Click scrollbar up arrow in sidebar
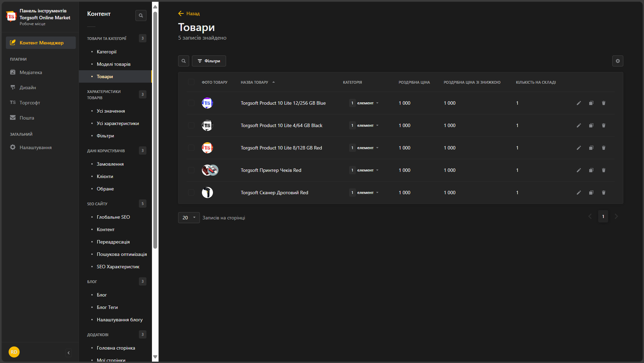 tap(155, 7)
